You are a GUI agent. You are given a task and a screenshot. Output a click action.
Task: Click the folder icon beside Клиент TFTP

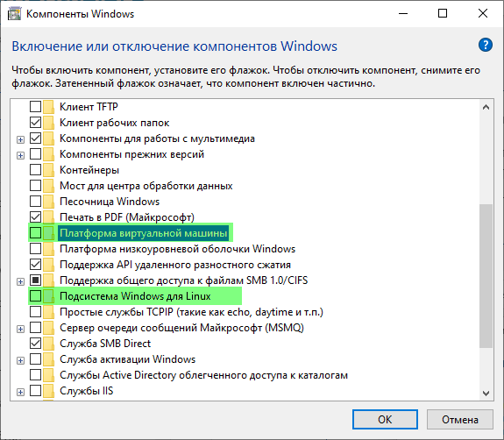pos(48,107)
